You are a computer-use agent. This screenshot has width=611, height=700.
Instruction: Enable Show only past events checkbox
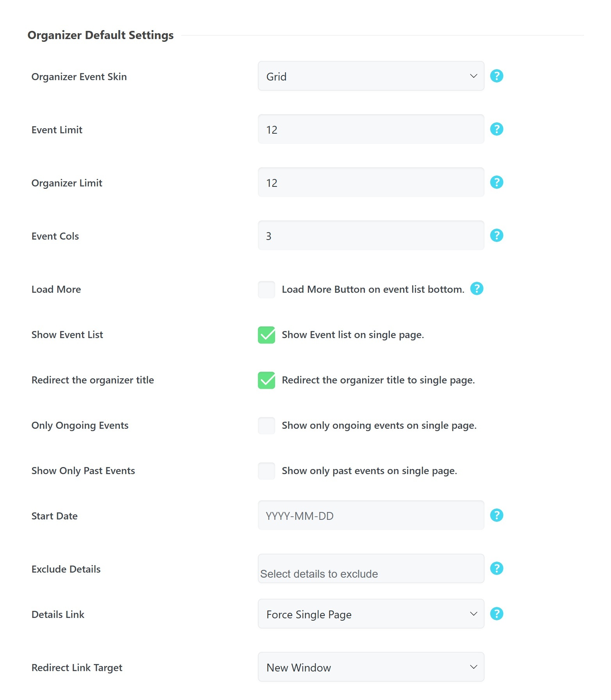pyautogui.click(x=266, y=471)
